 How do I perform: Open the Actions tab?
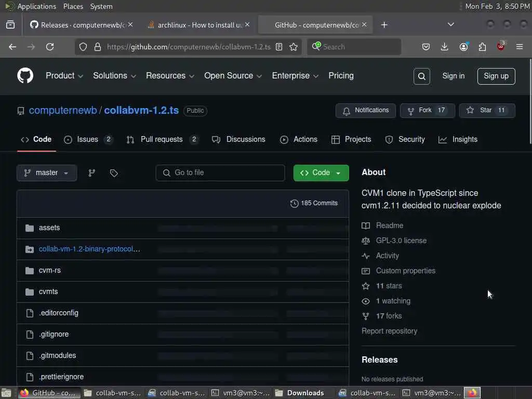299,139
